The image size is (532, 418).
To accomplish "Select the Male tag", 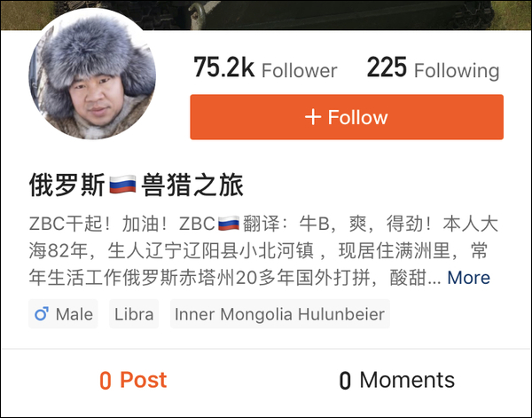I will click(x=63, y=314).
